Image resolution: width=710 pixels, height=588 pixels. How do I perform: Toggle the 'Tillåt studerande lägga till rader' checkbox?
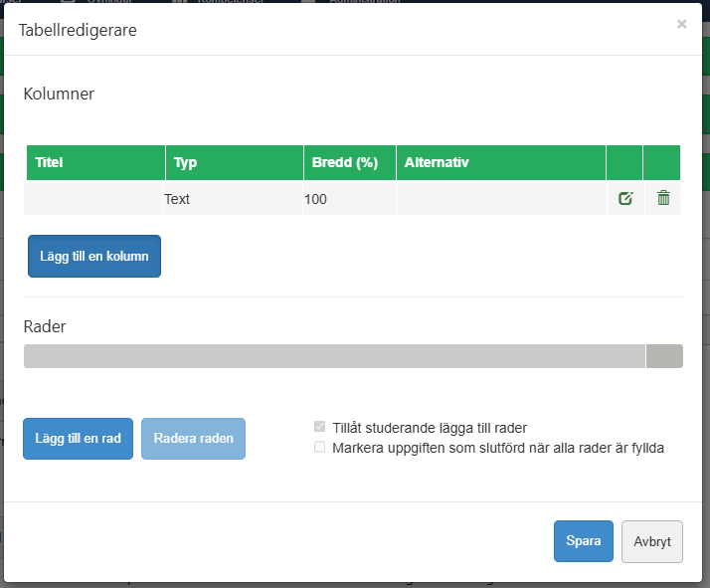320,428
